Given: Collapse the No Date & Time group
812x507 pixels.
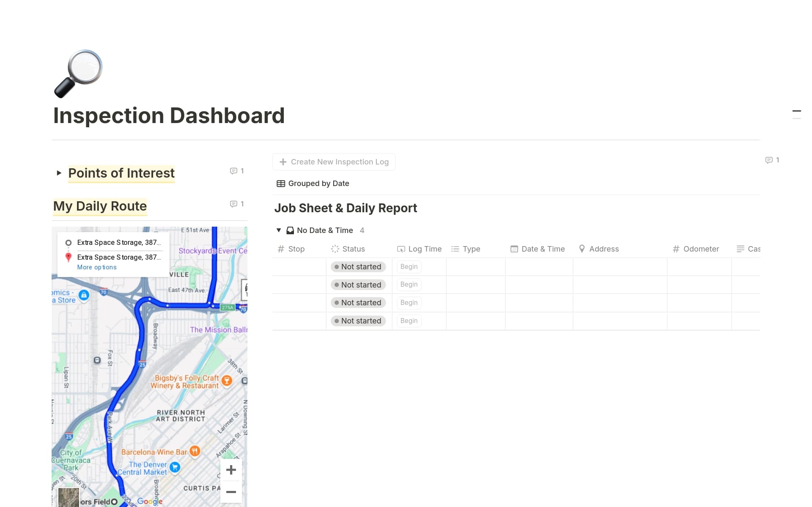Looking at the screenshot, I should [x=279, y=230].
